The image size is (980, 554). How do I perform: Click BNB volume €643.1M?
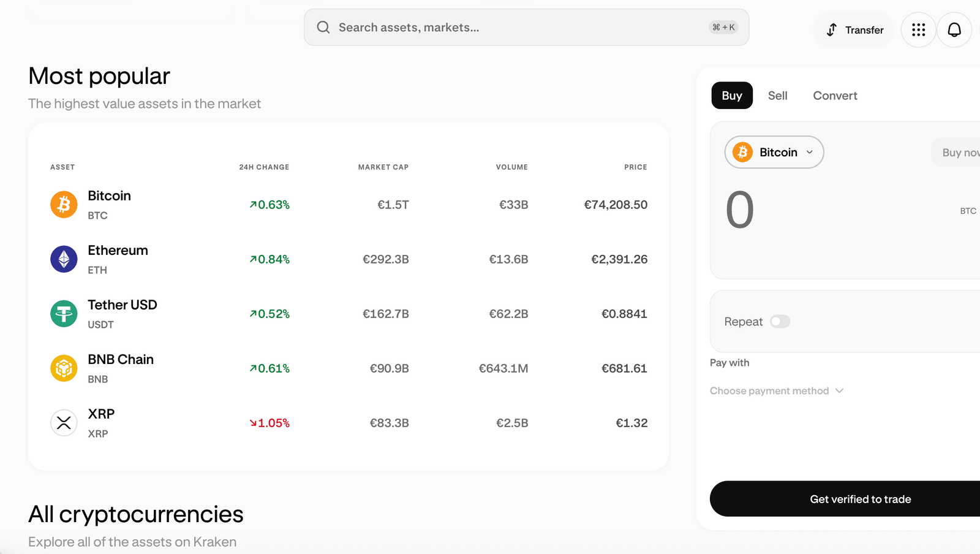(x=503, y=368)
